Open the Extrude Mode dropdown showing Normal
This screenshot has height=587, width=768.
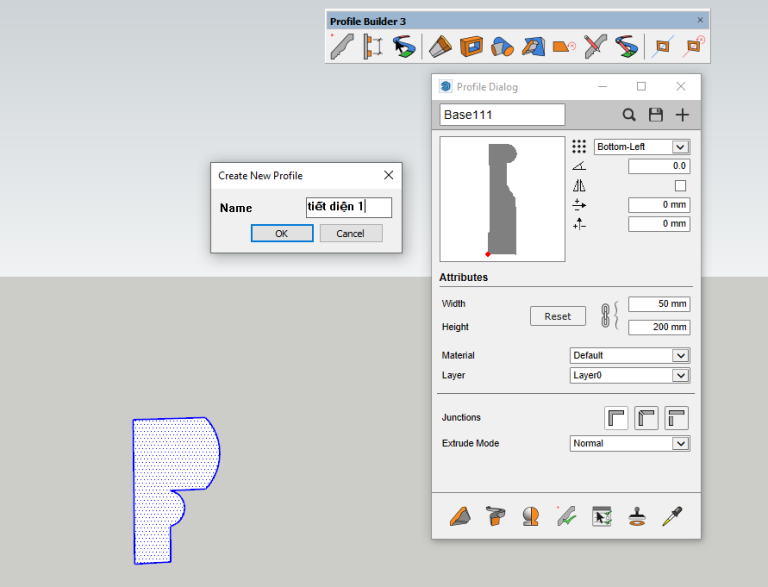[630, 443]
